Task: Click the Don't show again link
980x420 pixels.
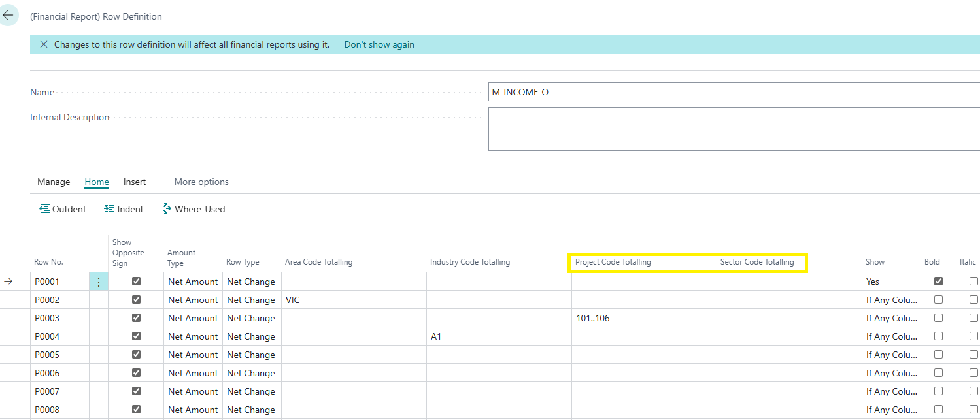Action: pos(379,45)
